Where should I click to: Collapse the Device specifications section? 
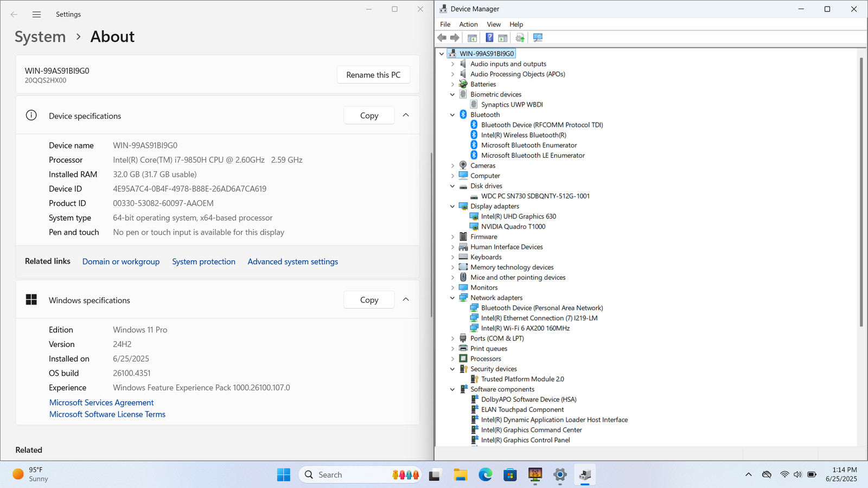(406, 115)
